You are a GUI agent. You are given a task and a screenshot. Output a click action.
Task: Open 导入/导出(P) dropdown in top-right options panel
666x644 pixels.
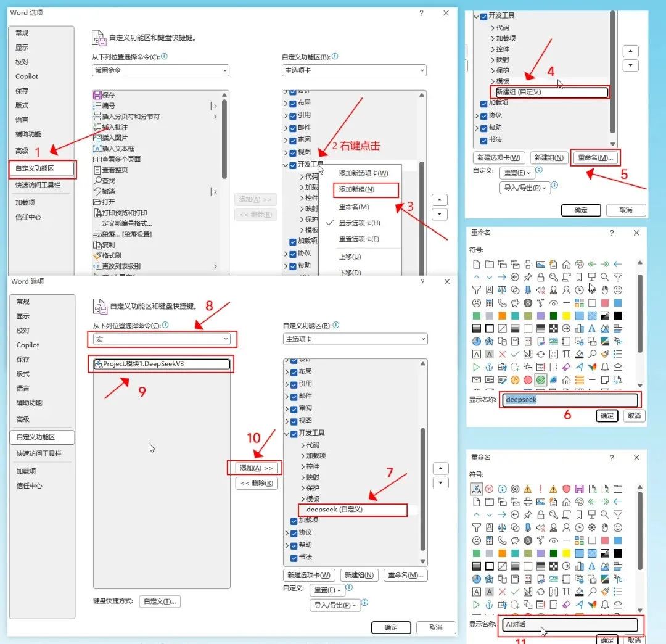[525, 188]
